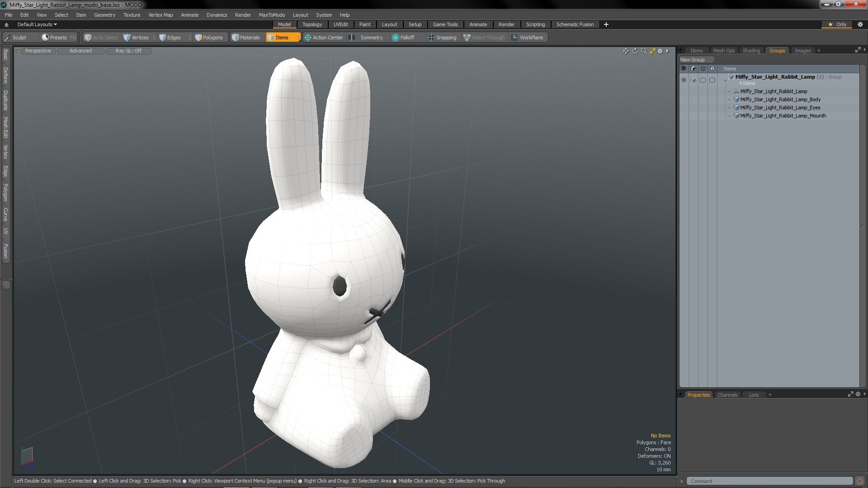Click the viewport rotate icon
Viewport: 868px width, 488px height.
[635, 51]
